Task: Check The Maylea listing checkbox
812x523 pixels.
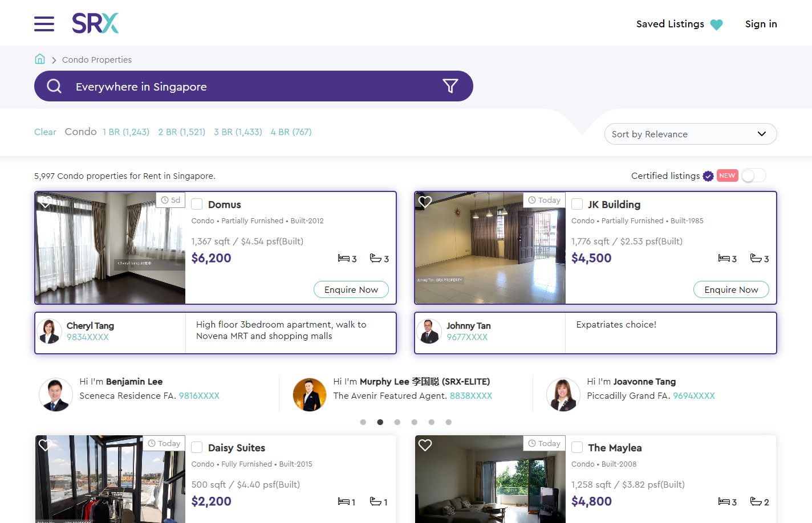Action: (577, 448)
